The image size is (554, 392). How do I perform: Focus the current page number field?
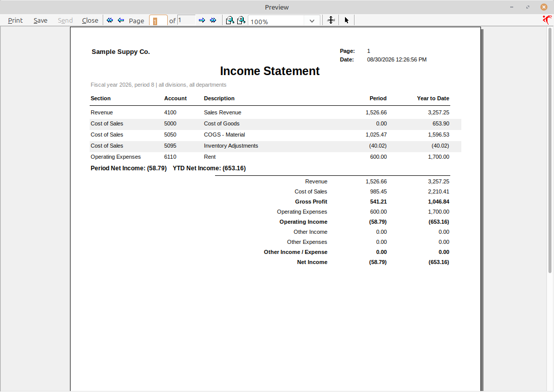[x=158, y=21]
